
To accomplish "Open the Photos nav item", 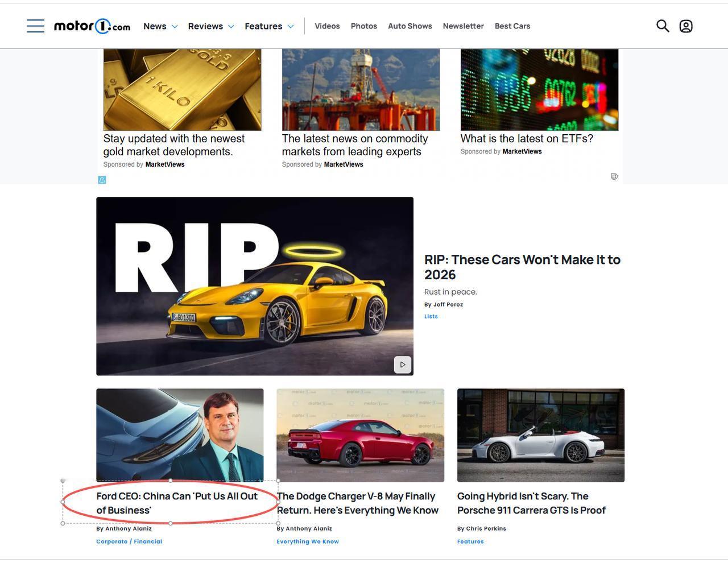I will tap(364, 26).
